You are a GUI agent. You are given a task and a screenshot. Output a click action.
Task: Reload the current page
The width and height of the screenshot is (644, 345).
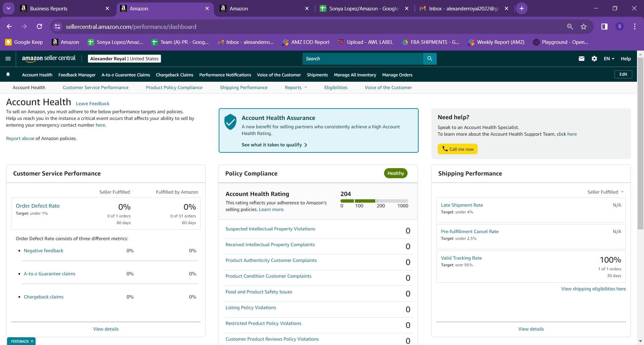[39, 26]
